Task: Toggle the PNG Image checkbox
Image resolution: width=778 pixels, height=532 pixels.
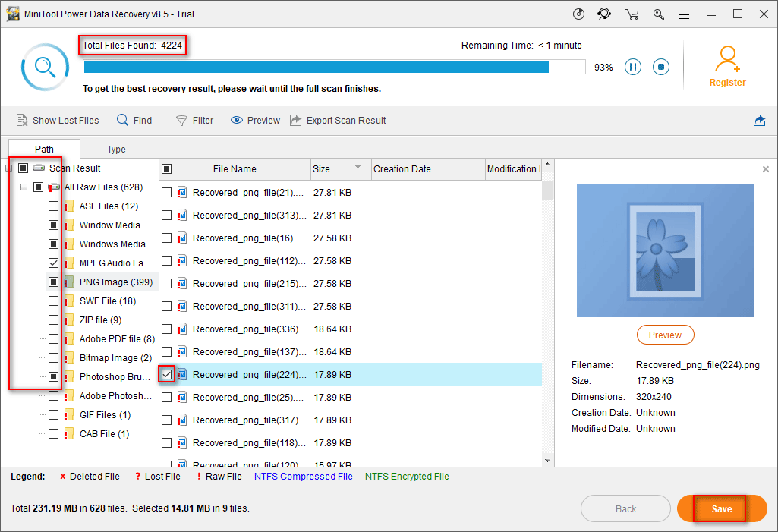Action: coord(54,282)
